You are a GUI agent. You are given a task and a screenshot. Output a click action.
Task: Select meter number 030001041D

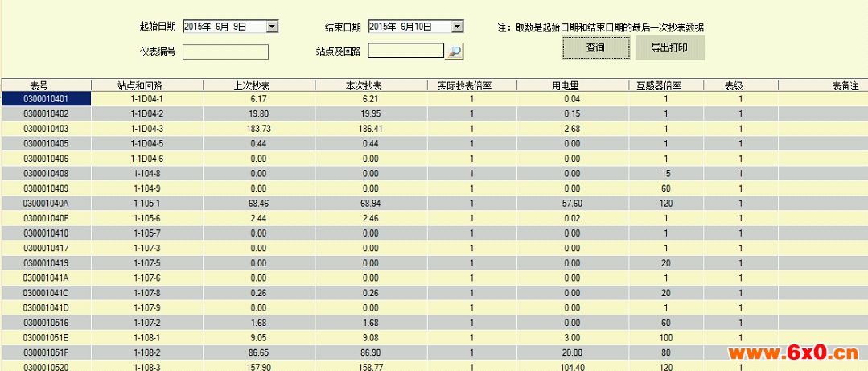point(46,307)
